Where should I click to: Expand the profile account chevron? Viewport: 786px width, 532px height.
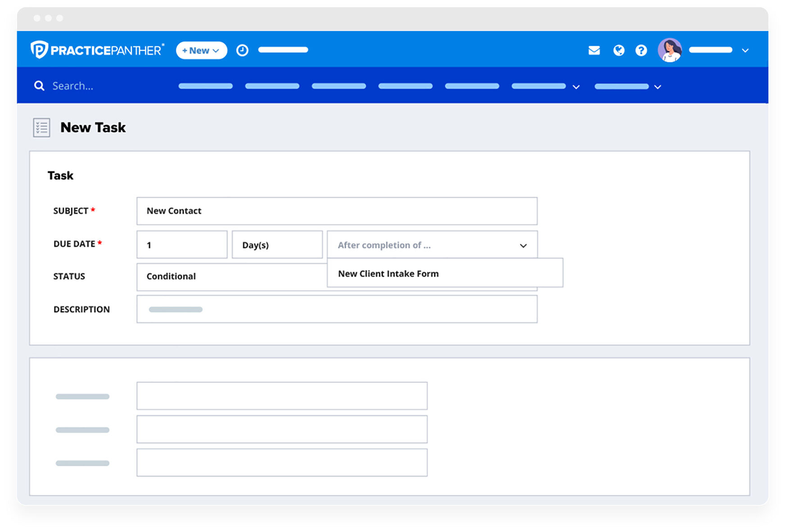tap(745, 50)
